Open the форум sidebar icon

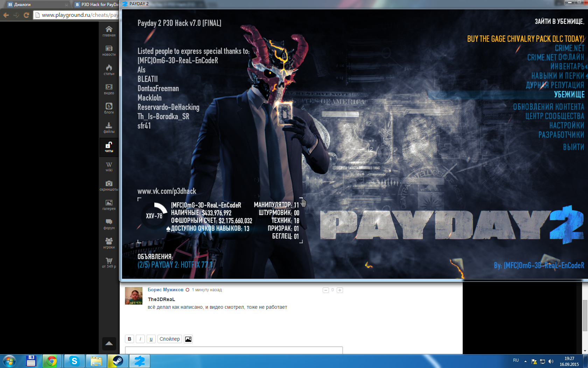point(109,224)
